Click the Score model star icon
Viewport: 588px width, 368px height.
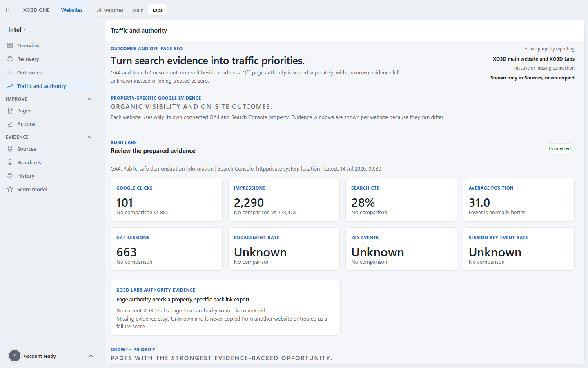10,189
